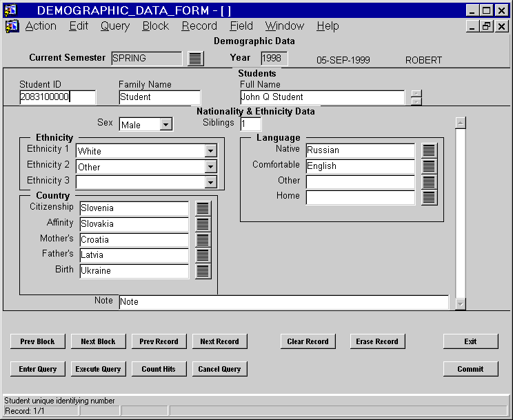Click the Family Name field
Image resolution: width=513 pixels, height=420 pixels.
tap(160, 97)
